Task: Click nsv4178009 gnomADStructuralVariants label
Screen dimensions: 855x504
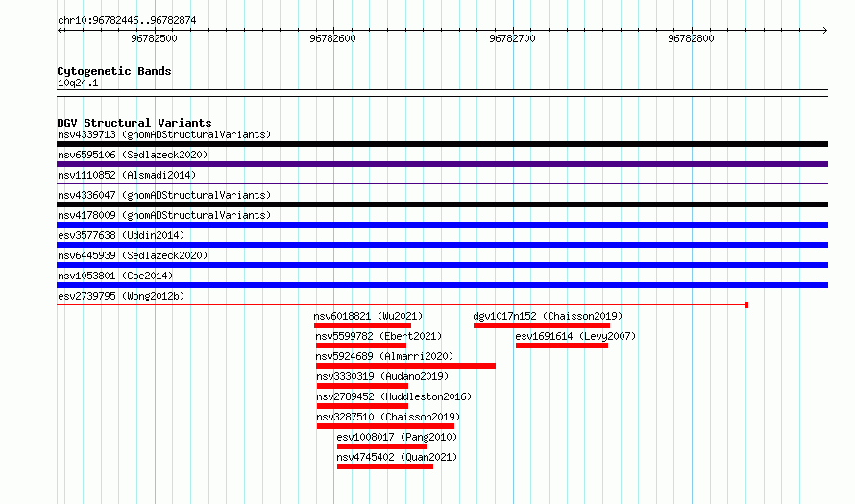Action: (164, 215)
